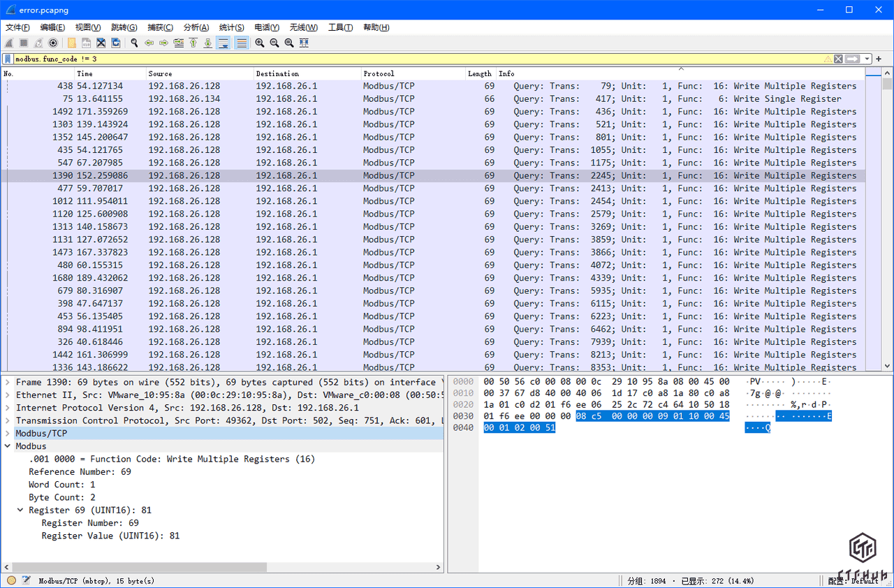Click the reload capture file icon
The height and width of the screenshot is (588, 894).
point(116,43)
